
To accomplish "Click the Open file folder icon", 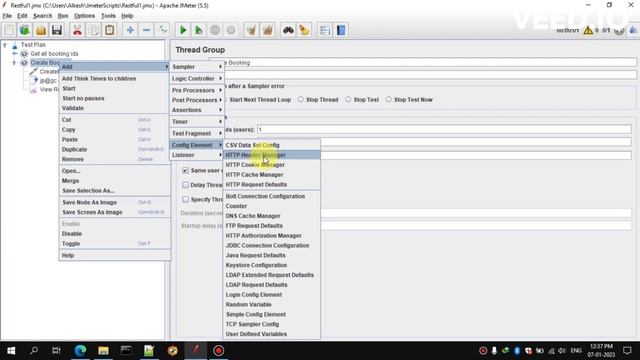I will tap(41, 30).
